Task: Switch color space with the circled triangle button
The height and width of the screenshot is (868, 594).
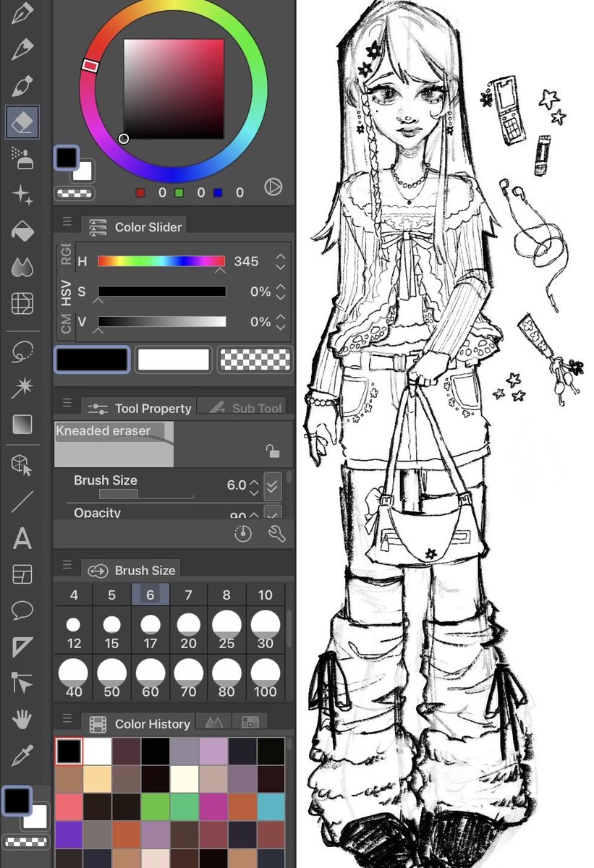Action: tap(273, 187)
